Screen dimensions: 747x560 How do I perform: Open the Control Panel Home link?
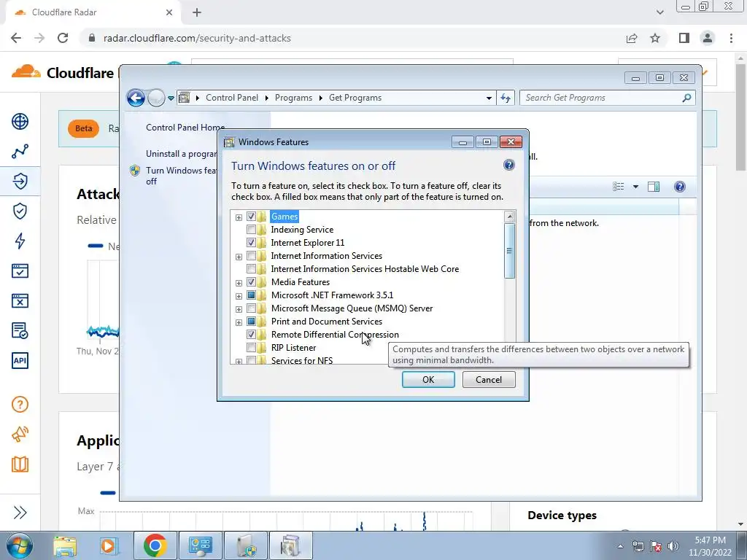(185, 128)
